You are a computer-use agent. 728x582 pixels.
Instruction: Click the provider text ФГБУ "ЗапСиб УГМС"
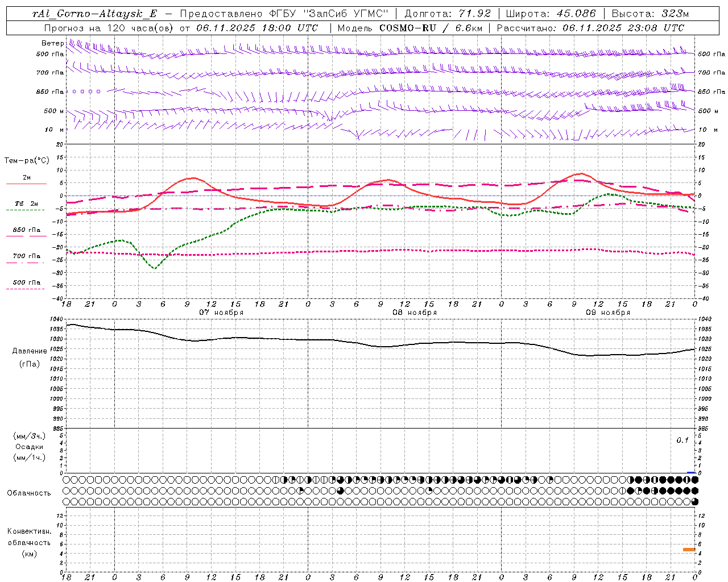[328, 14]
